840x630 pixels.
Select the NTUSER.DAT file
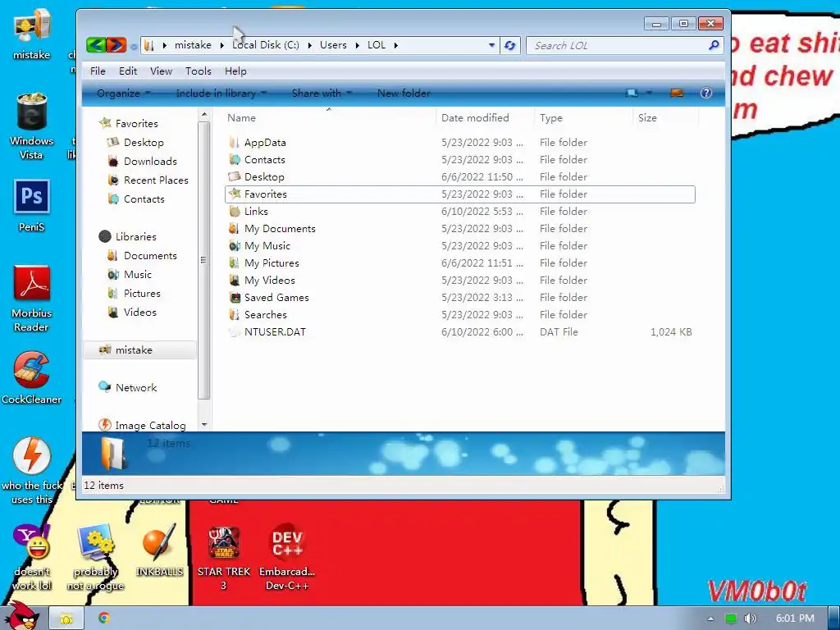461,332
